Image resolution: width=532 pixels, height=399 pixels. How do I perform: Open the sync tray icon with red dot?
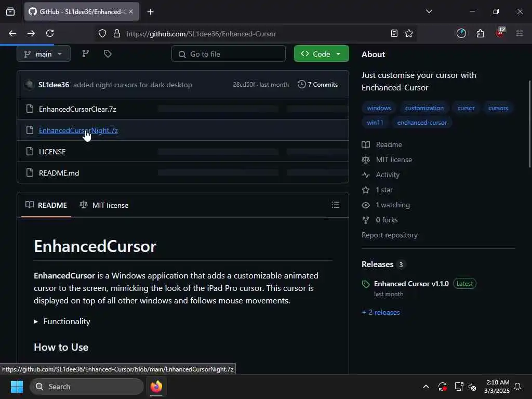pyautogui.click(x=442, y=387)
